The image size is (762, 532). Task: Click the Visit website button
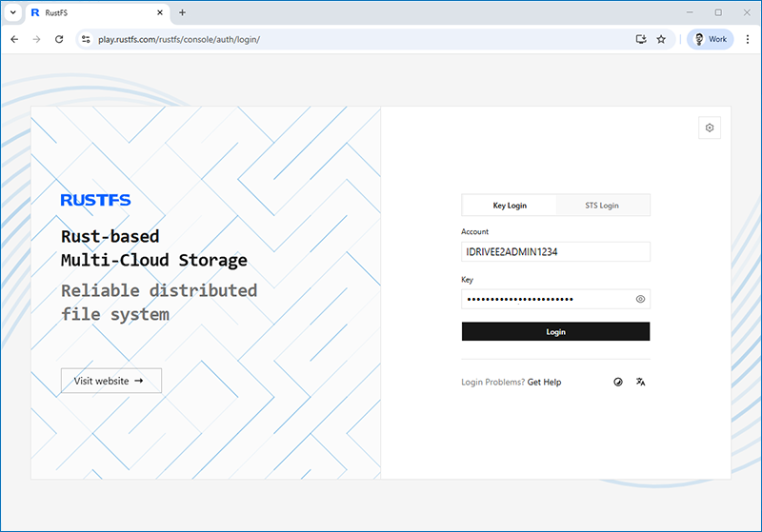pyautogui.click(x=111, y=381)
